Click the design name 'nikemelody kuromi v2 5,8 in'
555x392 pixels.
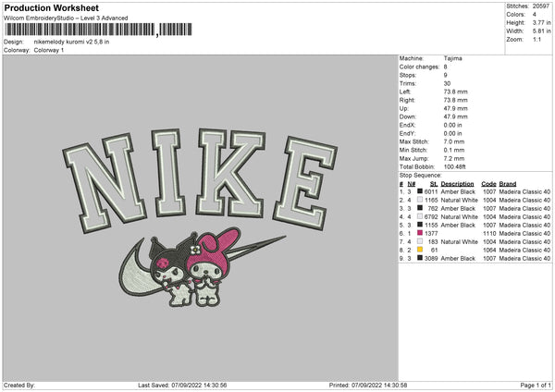click(71, 42)
